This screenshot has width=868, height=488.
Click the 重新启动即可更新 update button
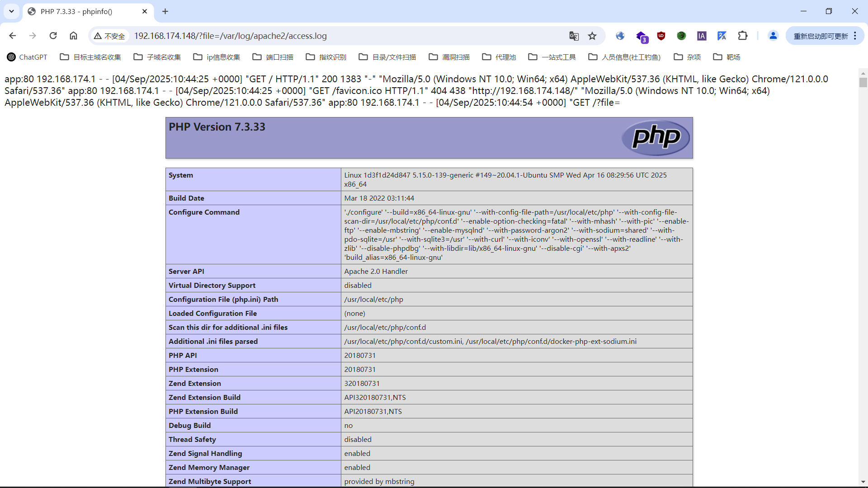pos(820,36)
